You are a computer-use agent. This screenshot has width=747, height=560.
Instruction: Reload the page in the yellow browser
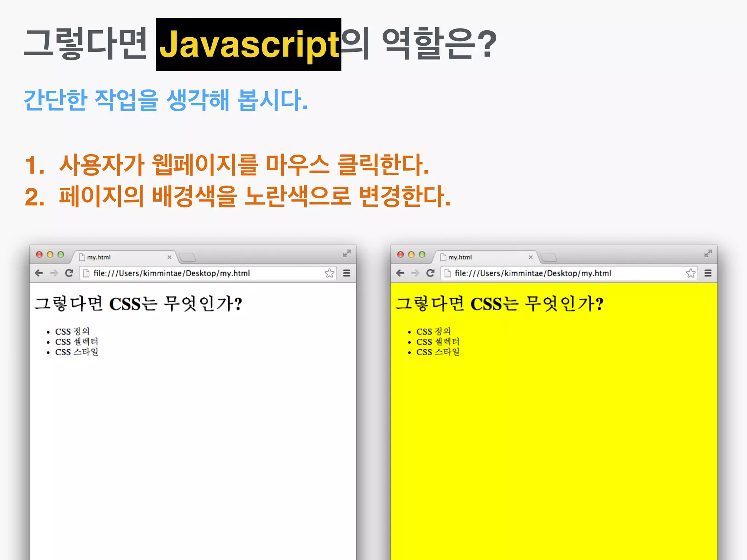tap(430, 273)
